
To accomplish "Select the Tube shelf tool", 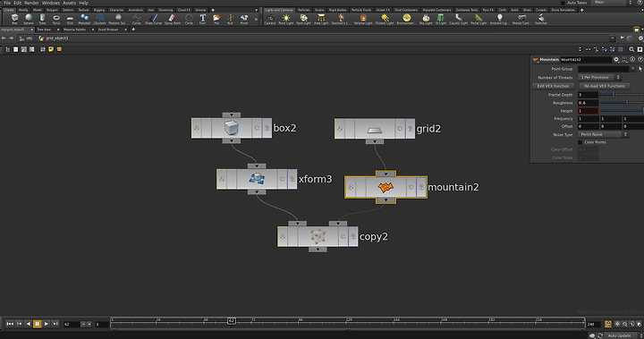I will click(42, 19).
